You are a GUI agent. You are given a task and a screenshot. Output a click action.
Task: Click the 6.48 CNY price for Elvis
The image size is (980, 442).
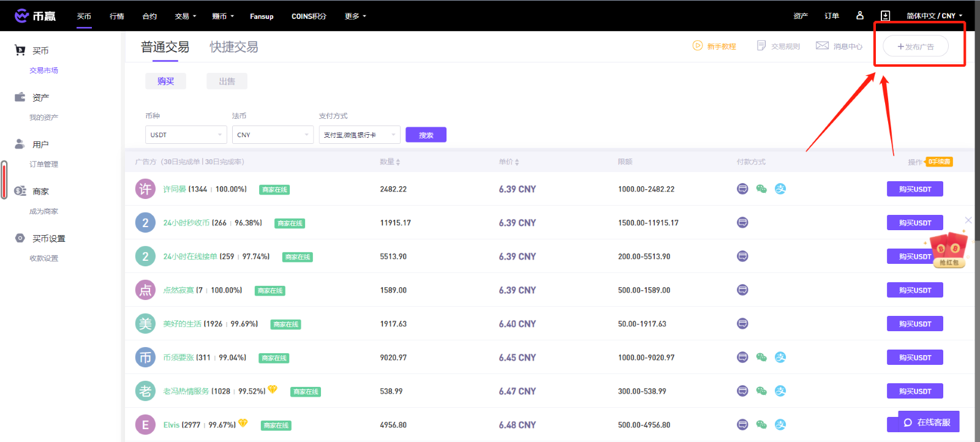517,425
